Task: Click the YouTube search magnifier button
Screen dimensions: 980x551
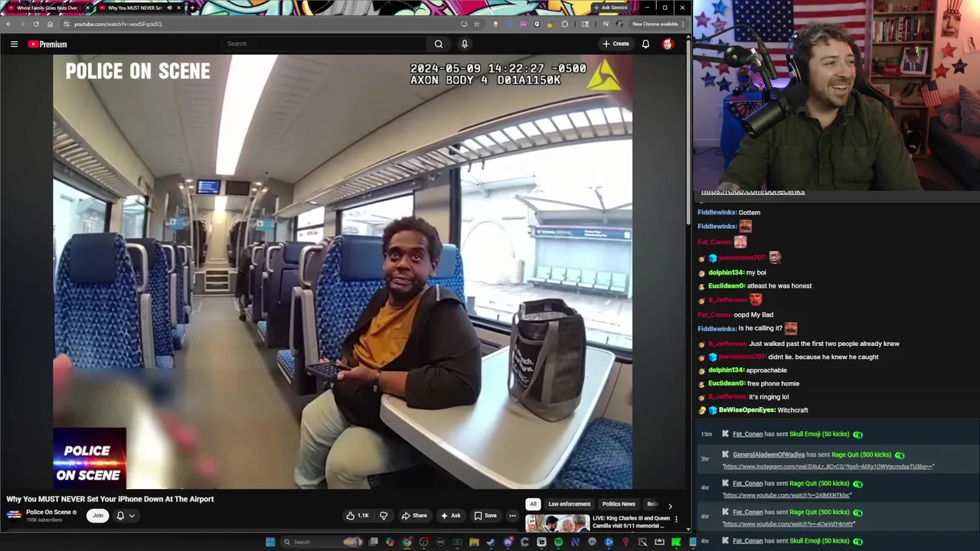Action: 439,44
